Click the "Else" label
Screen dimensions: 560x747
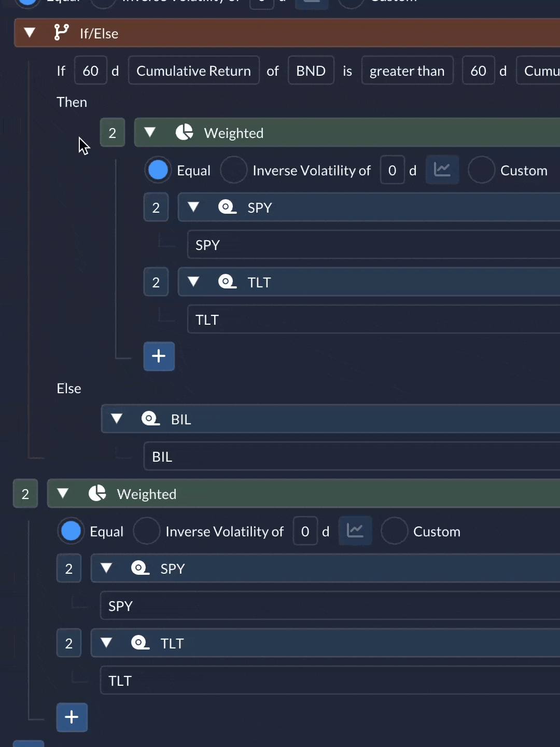pos(69,389)
